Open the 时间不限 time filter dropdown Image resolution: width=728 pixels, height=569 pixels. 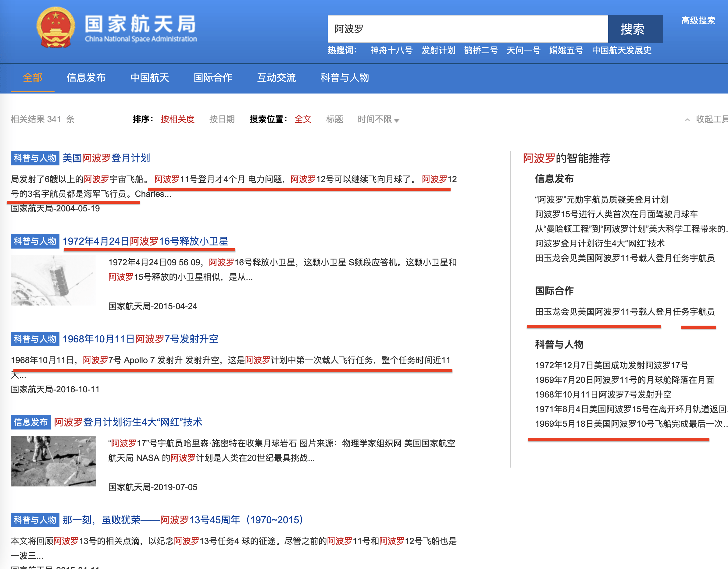378,119
